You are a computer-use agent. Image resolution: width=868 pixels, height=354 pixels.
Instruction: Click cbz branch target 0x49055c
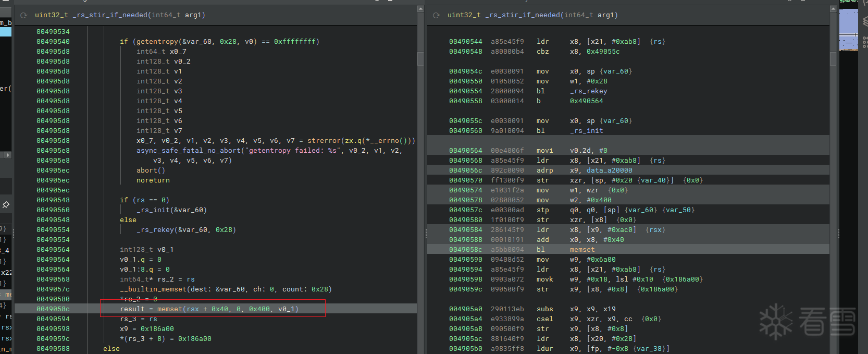pyautogui.click(x=603, y=52)
